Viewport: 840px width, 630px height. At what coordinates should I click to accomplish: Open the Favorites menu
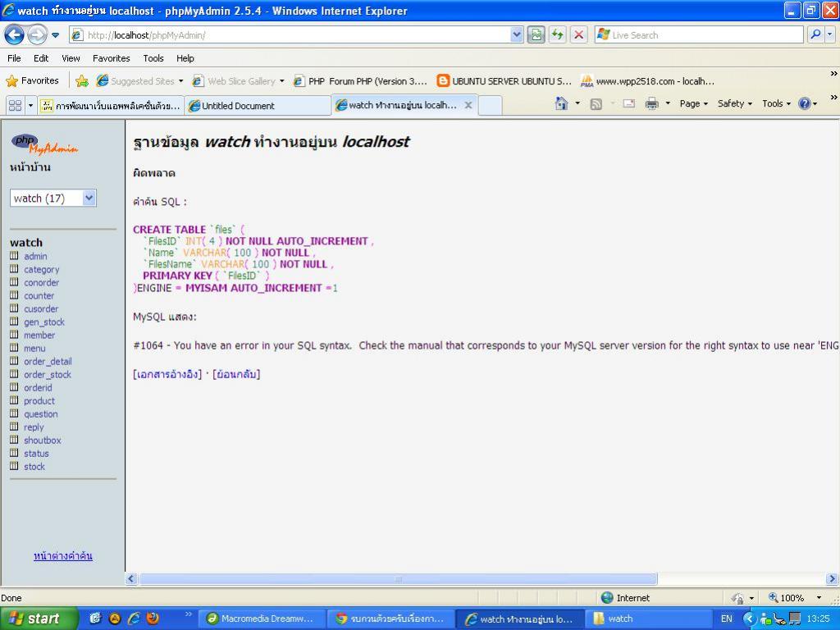(x=112, y=58)
